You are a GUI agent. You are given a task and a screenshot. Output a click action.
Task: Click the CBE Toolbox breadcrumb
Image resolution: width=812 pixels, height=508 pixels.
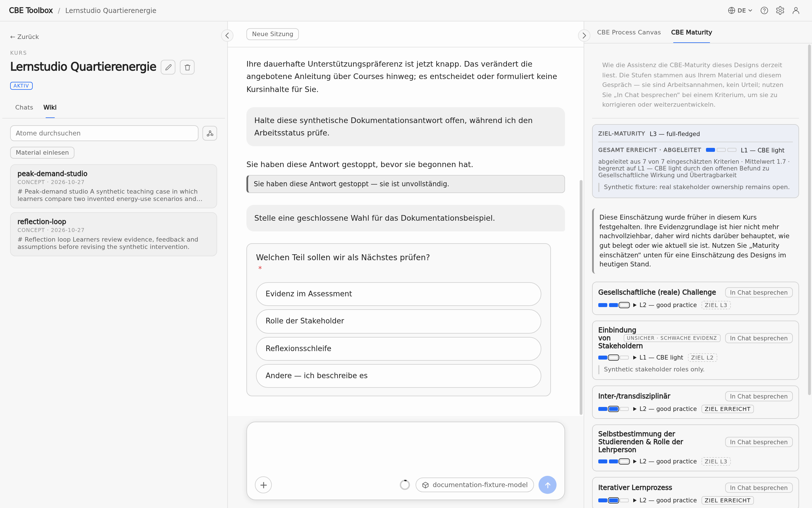(x=31, y=10)
